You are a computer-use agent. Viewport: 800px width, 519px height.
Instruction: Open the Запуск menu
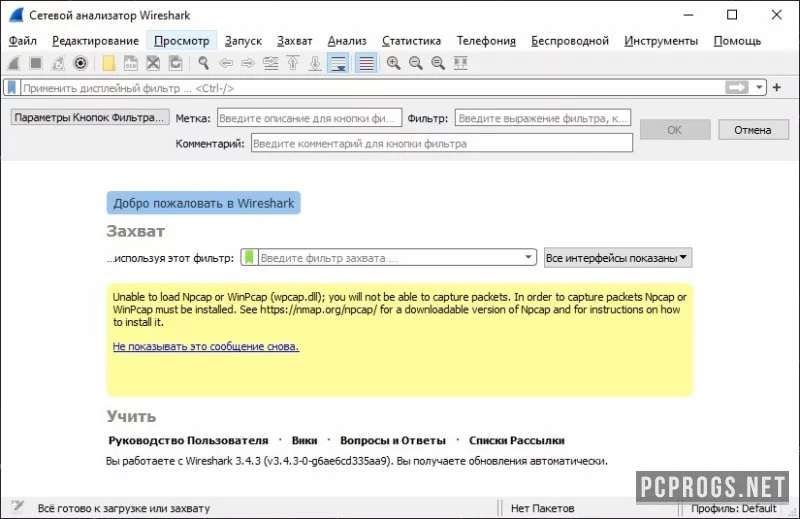tap(243, 41)
